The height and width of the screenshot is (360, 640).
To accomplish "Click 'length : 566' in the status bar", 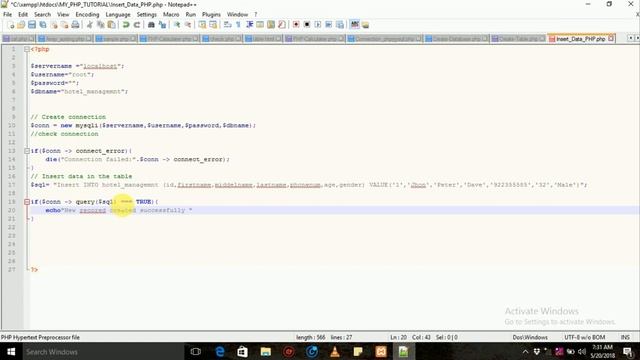I will tap(311, 338).
